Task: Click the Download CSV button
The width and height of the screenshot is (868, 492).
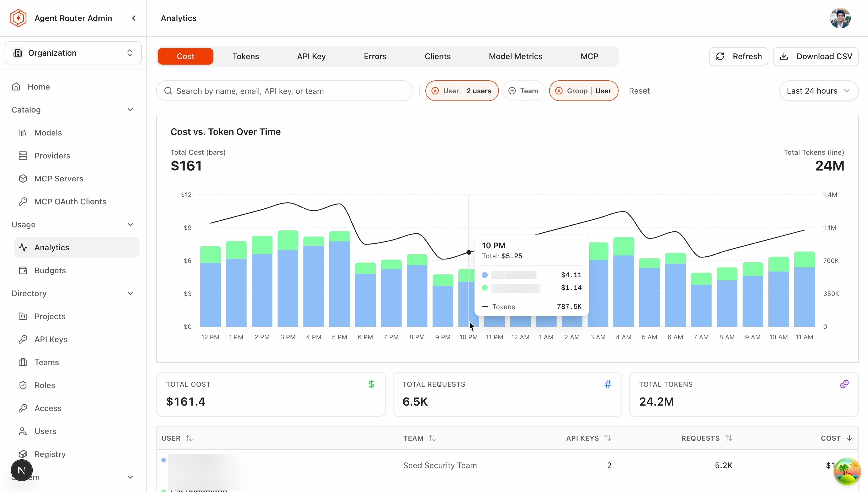Action: pos(816,57)
